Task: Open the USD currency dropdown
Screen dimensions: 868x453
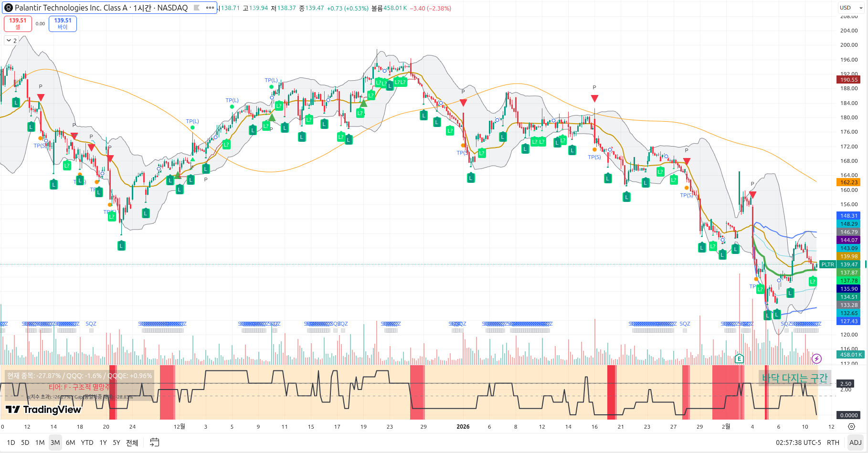Action: pos(850,8)
